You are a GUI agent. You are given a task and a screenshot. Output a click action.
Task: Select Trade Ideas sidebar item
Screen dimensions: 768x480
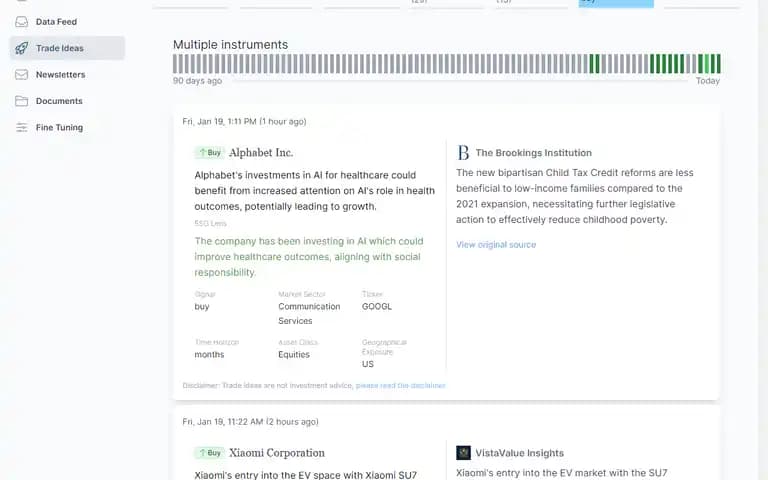(x=68, y=48)
